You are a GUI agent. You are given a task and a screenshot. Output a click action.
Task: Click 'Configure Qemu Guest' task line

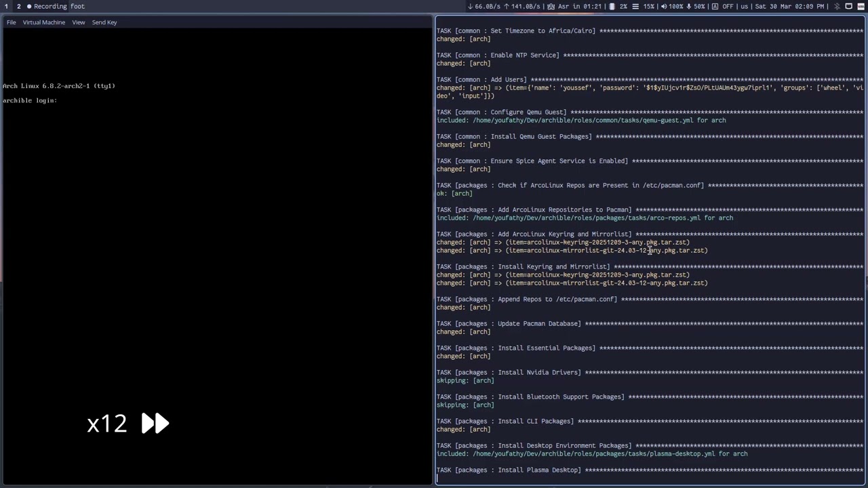(650, 112)
